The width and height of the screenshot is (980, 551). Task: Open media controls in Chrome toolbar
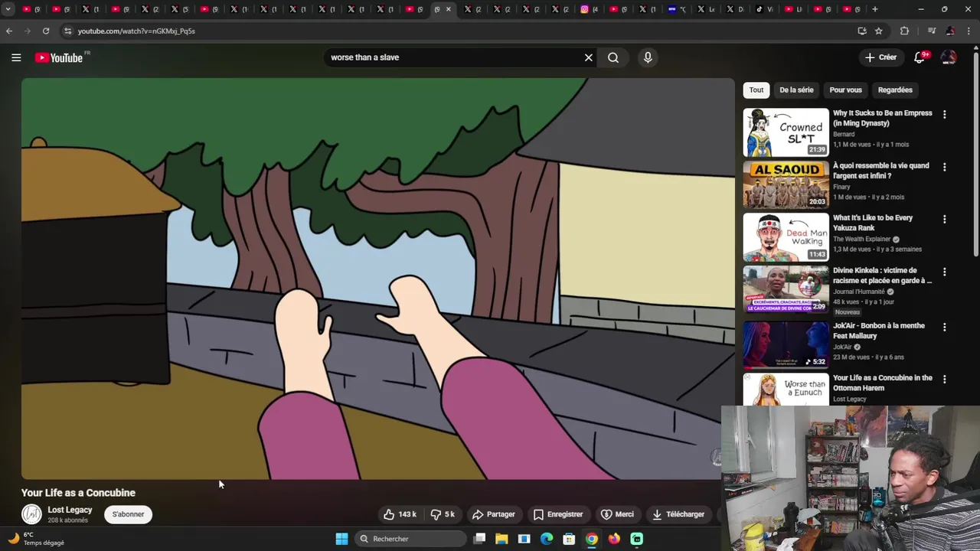tap(932, 31)
